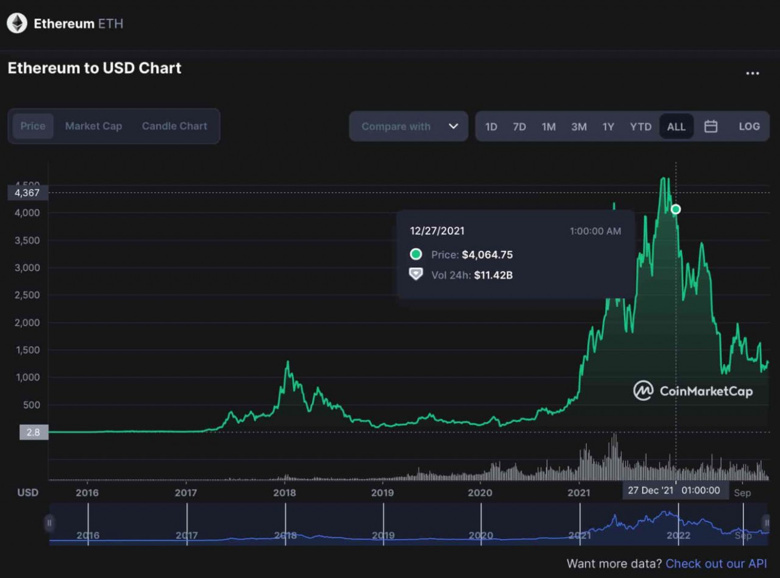Click the 2,000 price axis label
This screenshot has height=578, width=780.
[27, 323]
